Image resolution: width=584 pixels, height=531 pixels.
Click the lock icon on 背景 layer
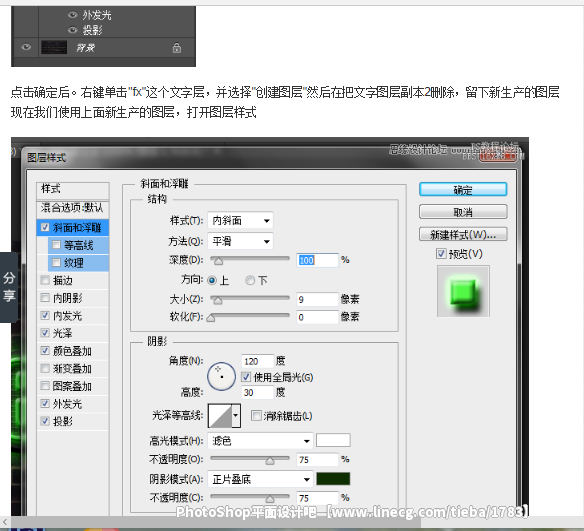point(177,48)
